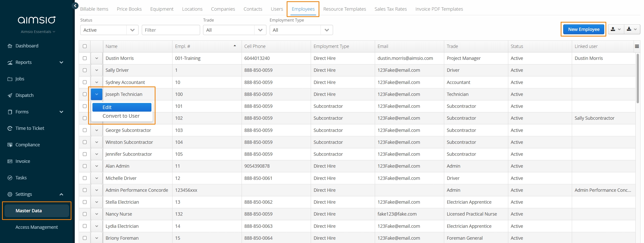Check the Briony Foreman row checkbox

(x=85, y=238)
